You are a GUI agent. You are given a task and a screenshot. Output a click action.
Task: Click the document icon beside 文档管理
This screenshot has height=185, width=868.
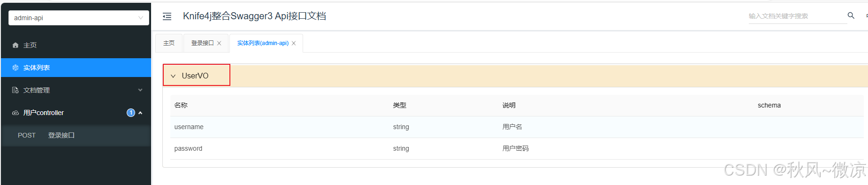(x=15, y=90)
